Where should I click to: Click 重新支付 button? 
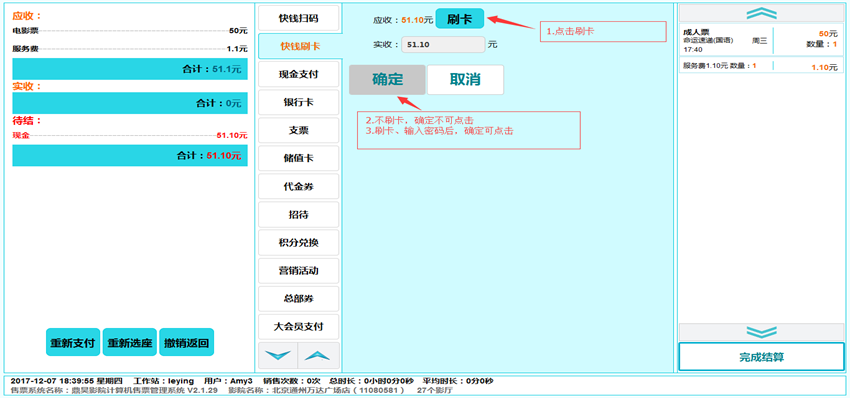click(73, 343)
